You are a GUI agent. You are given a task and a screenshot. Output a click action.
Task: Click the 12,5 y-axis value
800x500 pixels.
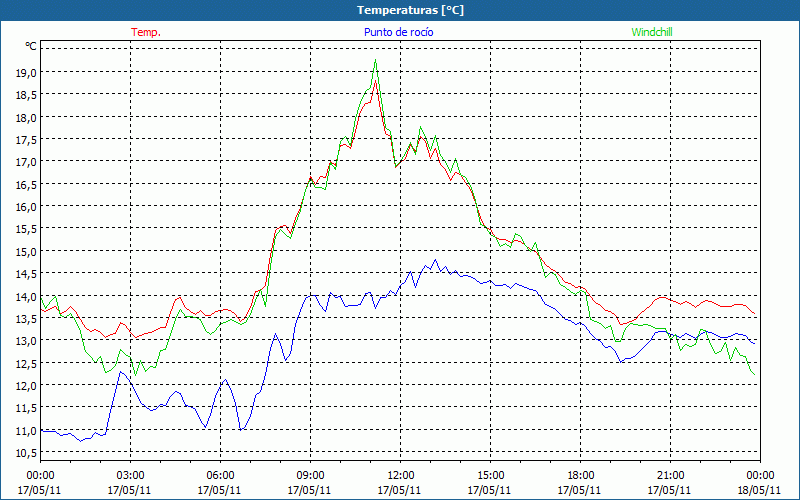coord(27,363)
